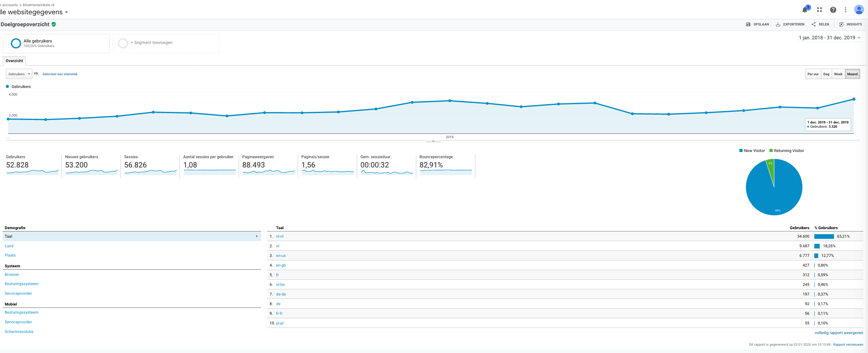This screenshot has width=868, height=353.
Task: Switch graph to Per uur view
Action: 813,74
